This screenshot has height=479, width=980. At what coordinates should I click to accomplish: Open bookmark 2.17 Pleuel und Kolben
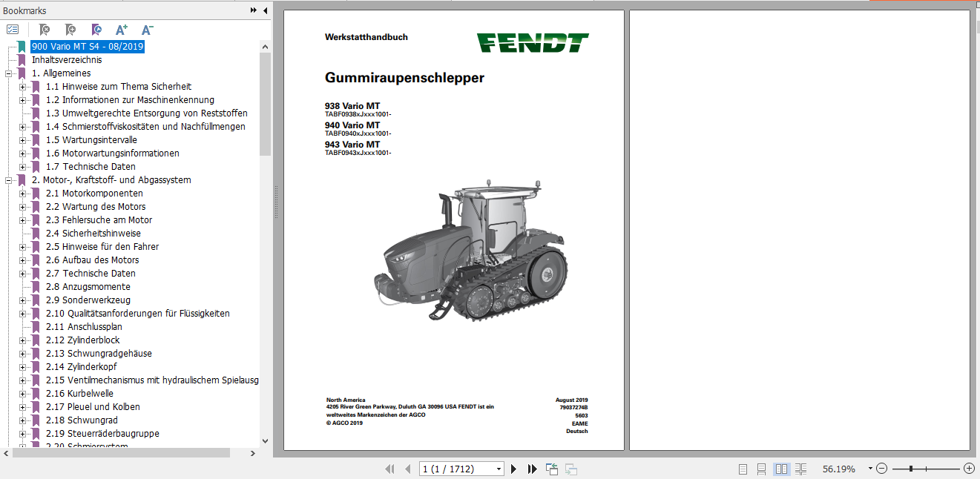click(93, 407)
